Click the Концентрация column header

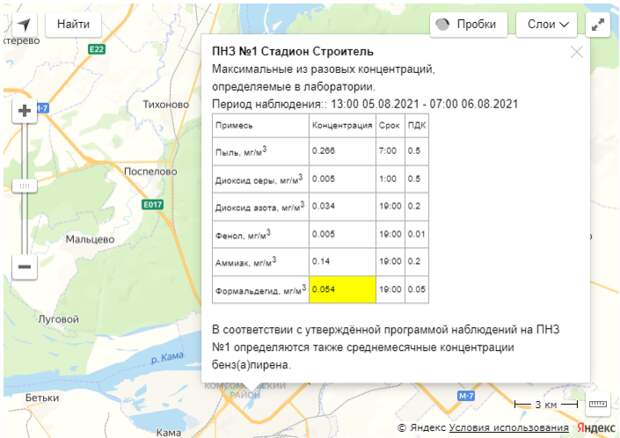[342, 125]
